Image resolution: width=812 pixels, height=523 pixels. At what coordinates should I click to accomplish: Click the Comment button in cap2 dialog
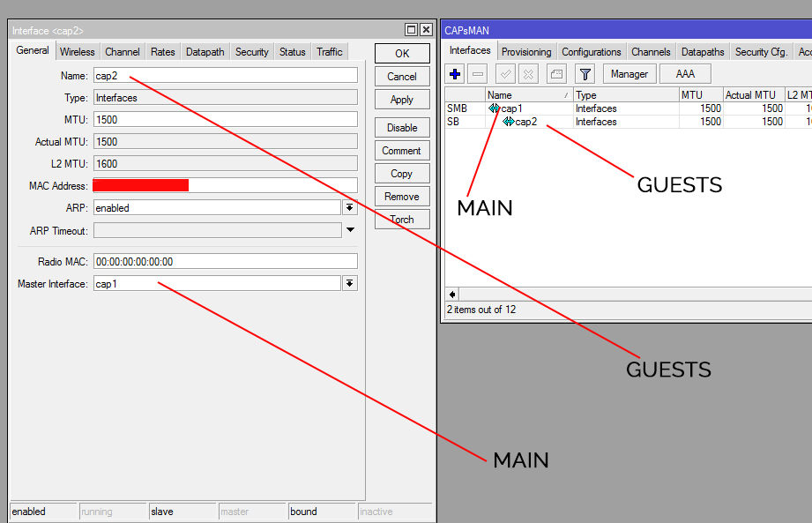402,151
